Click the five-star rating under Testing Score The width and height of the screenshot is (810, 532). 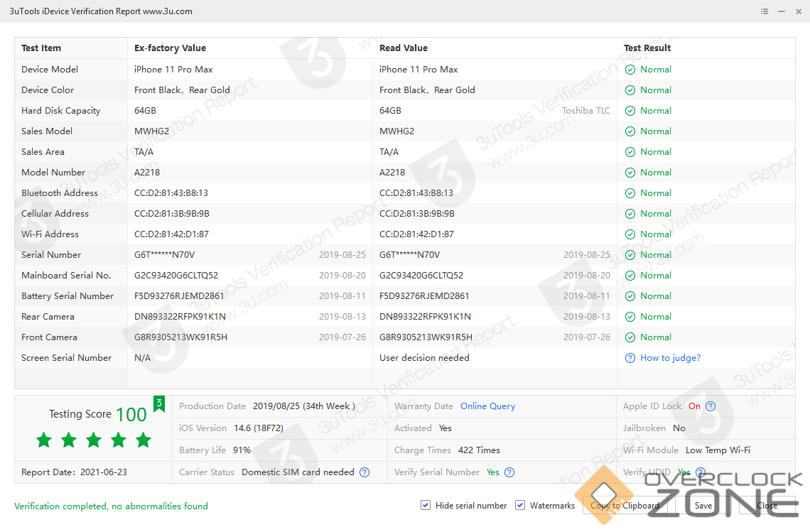(x=94, y=440)
